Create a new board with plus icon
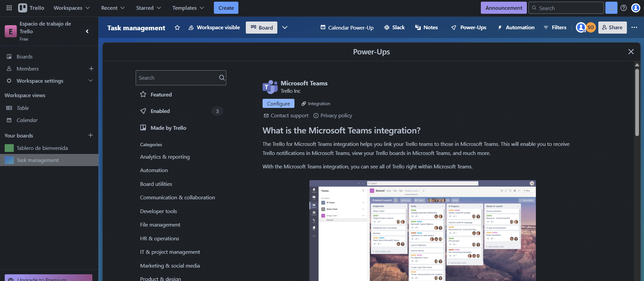Image resolution: width=644 pixels, height=281 pixels. (91, 135)
